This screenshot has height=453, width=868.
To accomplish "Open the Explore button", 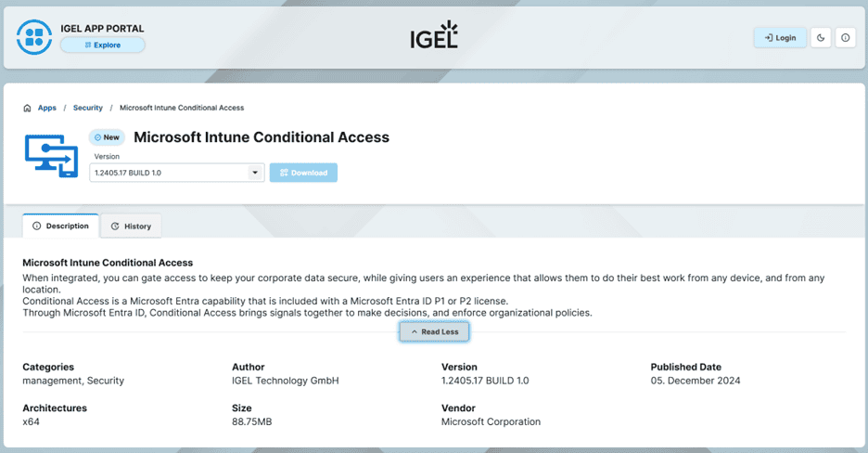I will [x=102, y=45].
